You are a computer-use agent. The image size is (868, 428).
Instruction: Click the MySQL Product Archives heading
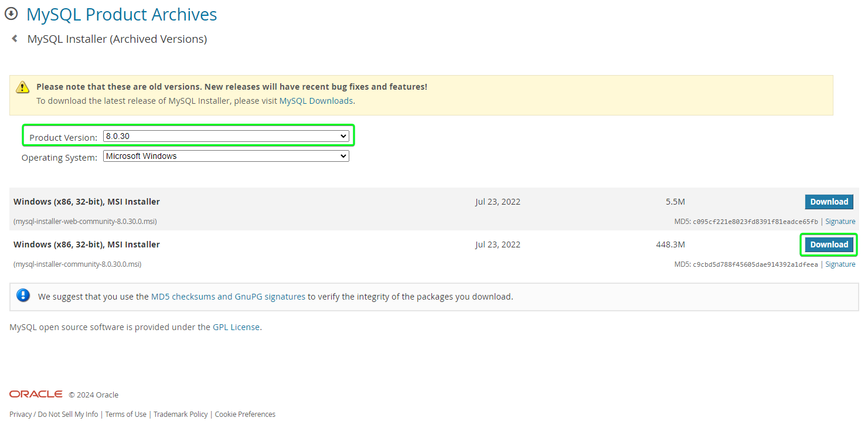tap(122, 14)
